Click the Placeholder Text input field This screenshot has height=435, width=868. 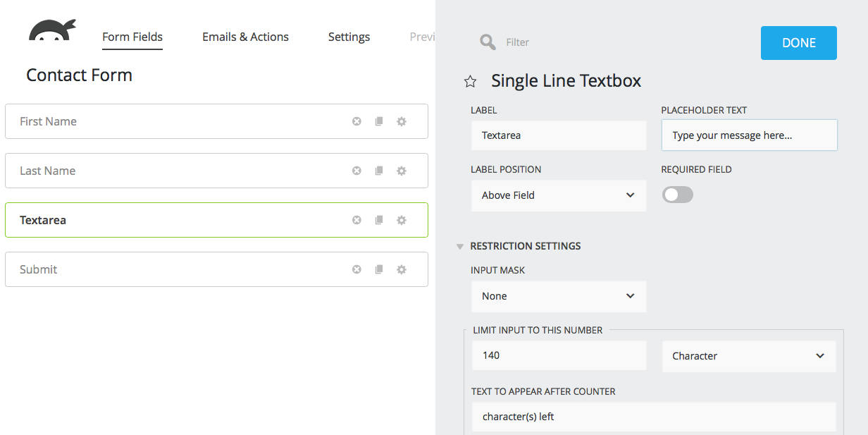[749, 135]
